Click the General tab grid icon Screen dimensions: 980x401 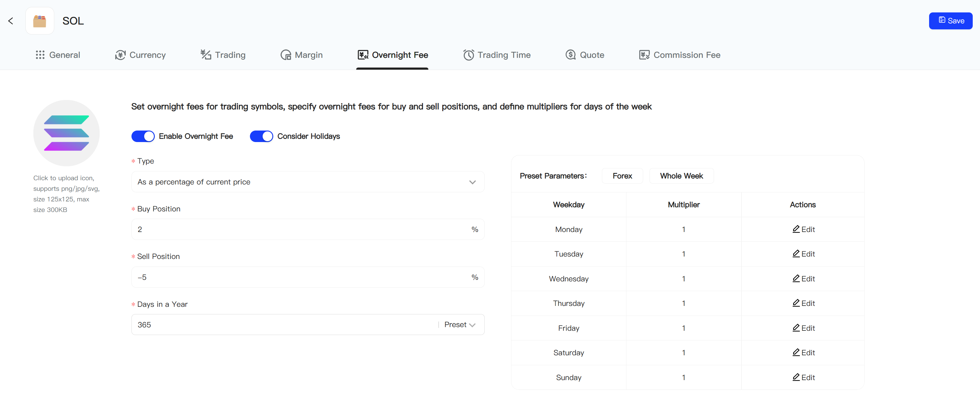point(40,55)
